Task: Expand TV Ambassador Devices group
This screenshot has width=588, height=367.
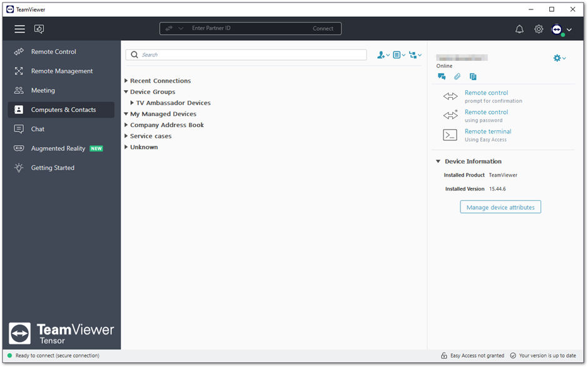Action: 132,103
